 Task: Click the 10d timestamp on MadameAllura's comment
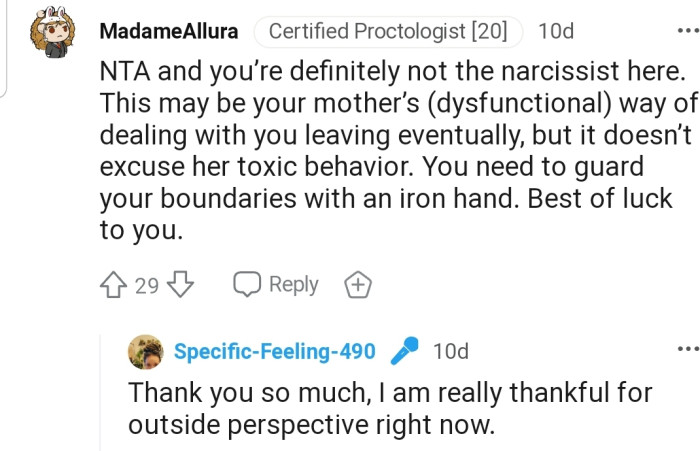[556, 32]
